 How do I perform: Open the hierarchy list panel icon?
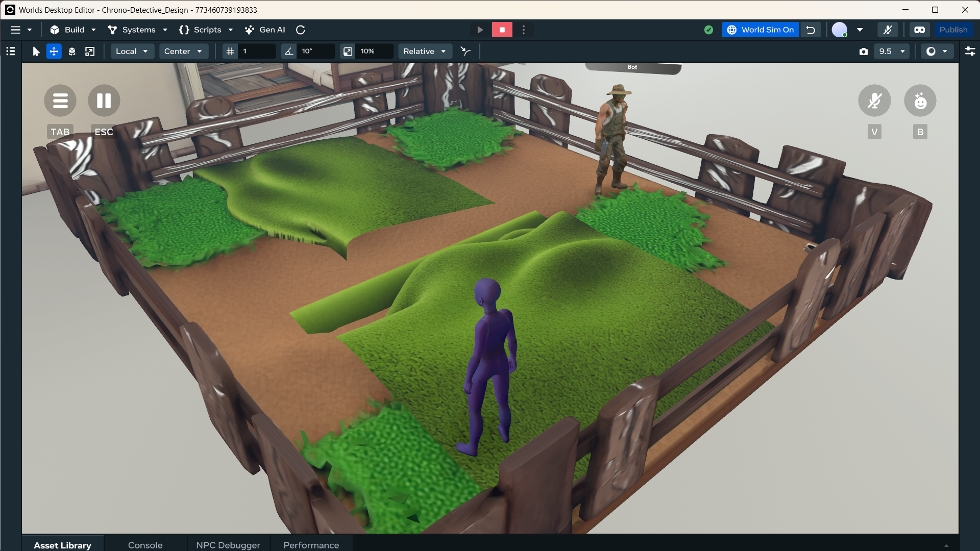(x=10, y=52)
